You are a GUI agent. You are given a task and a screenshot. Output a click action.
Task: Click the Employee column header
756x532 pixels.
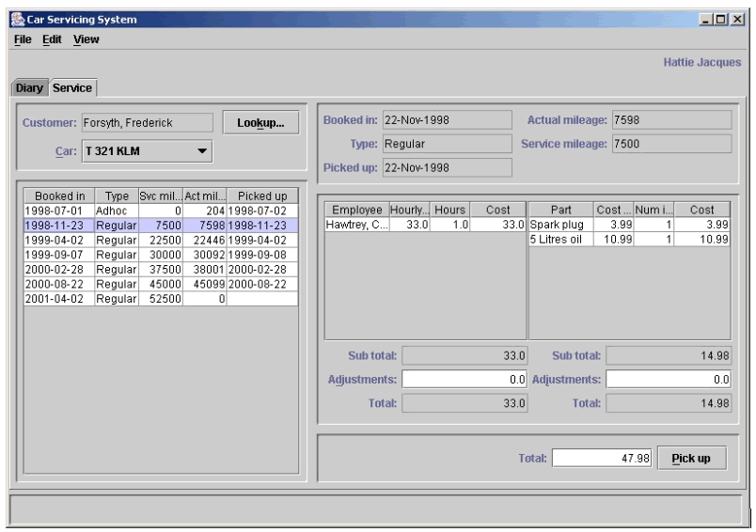click(356, 211)
